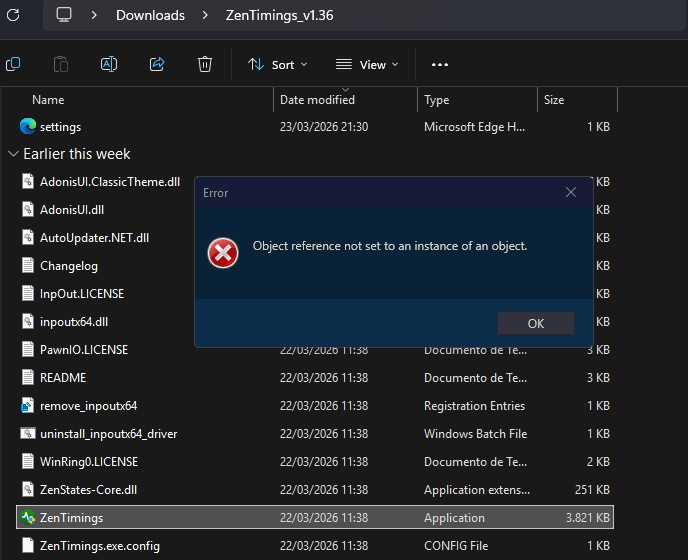Click the uninstall_inpoutx64_driver batch file icon
Viewport: 688px width, 560px height.
point(27,434)
